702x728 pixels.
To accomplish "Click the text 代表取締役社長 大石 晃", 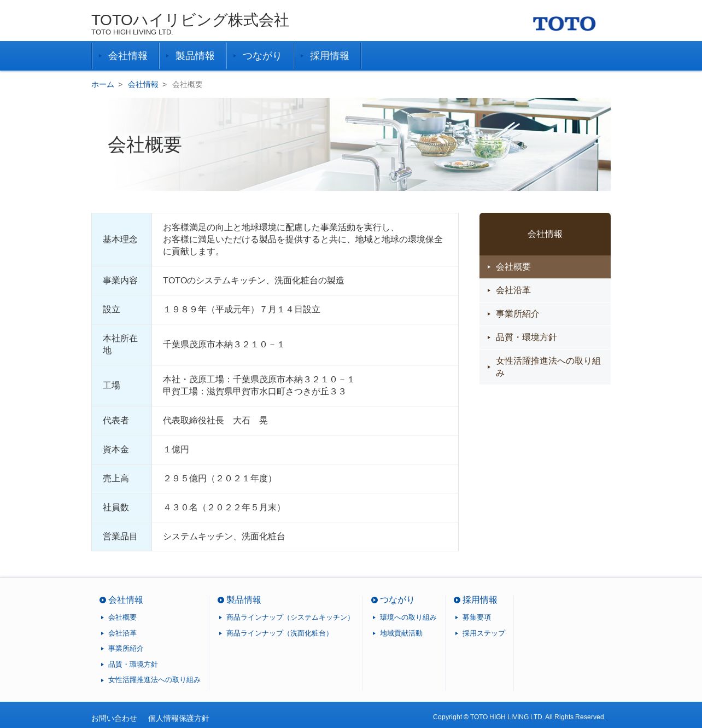I will coord(215,421).
